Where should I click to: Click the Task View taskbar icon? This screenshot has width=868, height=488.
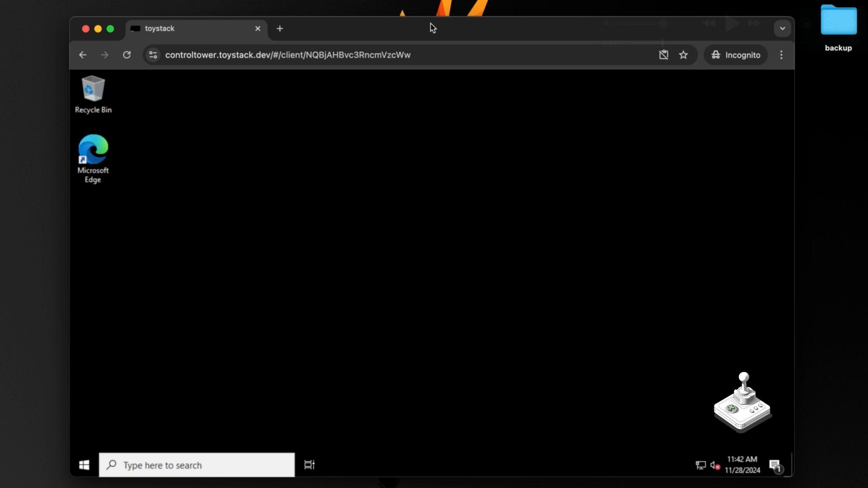pyautogui.click(x=309, y=465)
